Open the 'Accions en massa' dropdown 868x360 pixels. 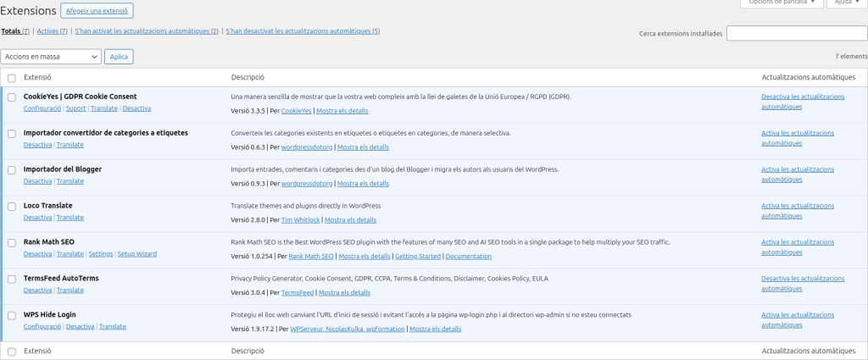51,56
